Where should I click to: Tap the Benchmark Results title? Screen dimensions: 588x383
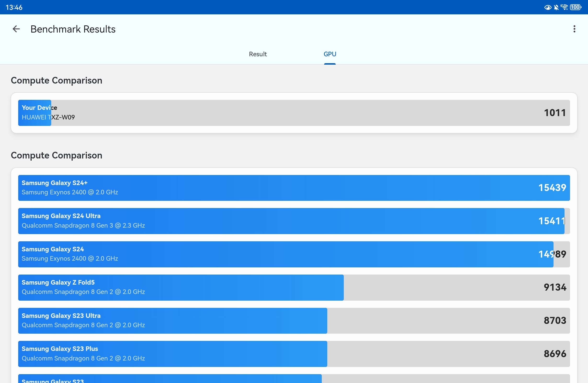pyautogui.click(x=73, y=29)
